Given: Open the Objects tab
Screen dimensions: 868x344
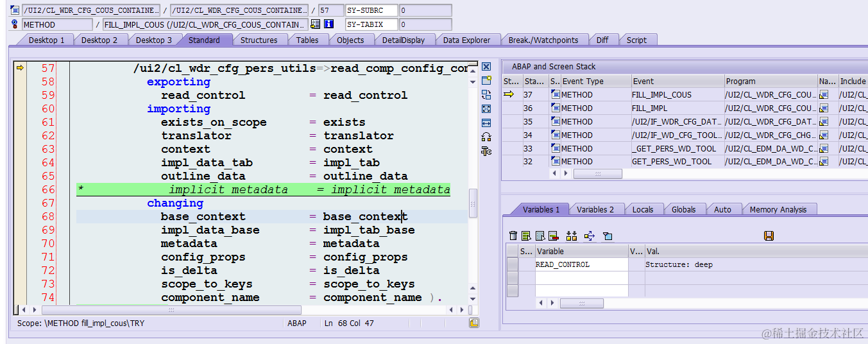Looking at the screenshot, I should click(350, 40).
